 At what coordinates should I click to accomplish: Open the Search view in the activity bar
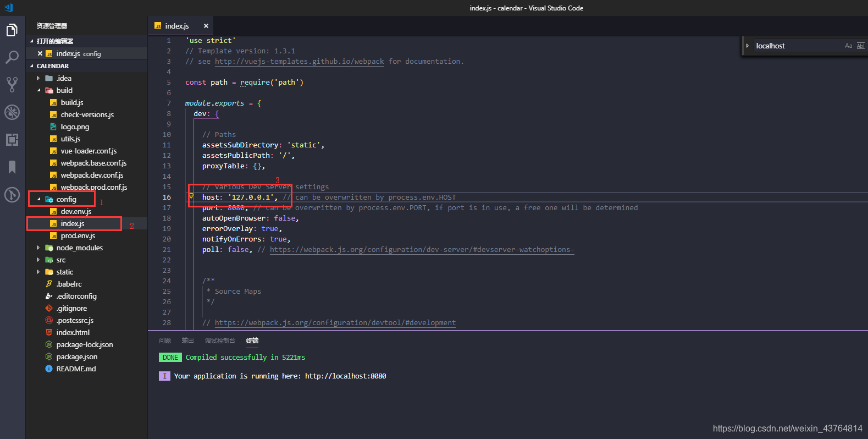tap(12, 57)
